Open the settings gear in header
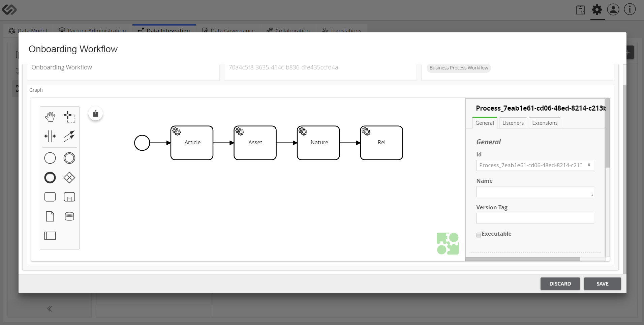The width and height of the screenshot is (644, 325). (597, 10)
